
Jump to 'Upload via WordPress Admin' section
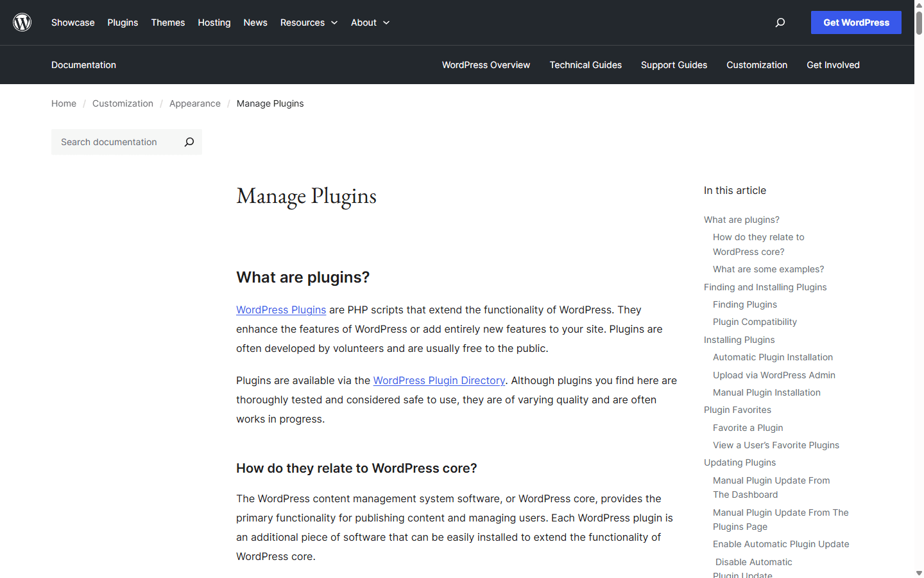coord(774,375)
